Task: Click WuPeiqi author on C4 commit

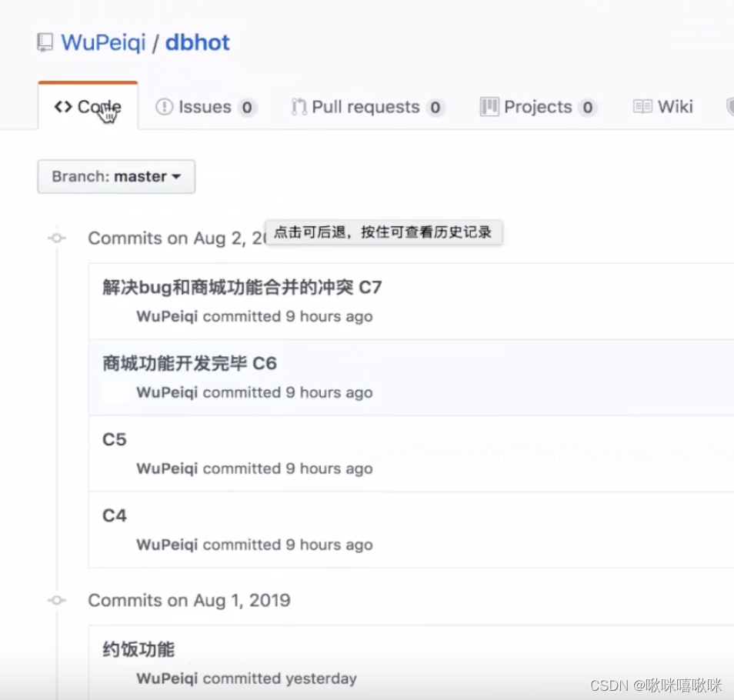Action: (167, 545)
